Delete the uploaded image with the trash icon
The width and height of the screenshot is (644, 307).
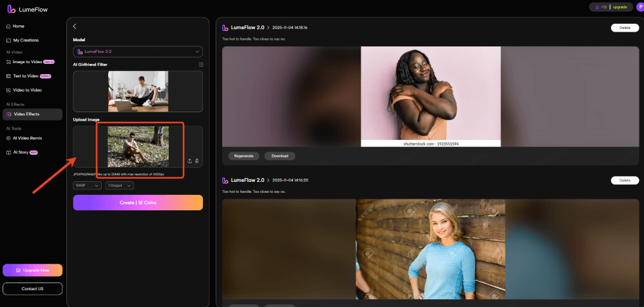click(x=197, y=161)
